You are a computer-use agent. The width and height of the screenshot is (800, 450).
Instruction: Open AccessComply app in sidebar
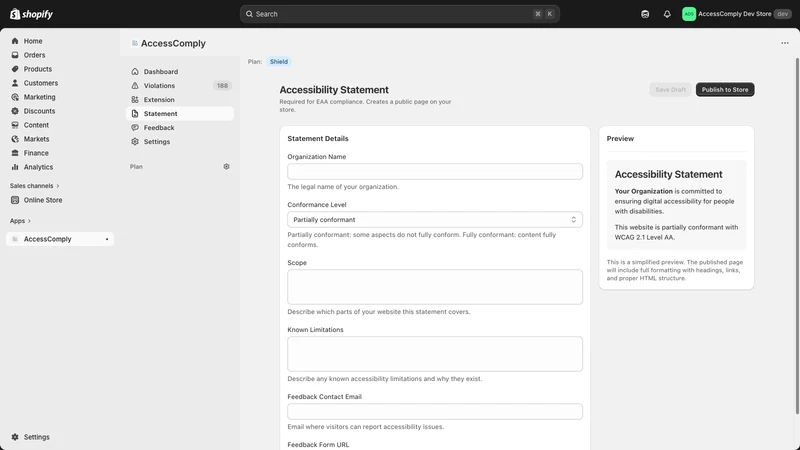click(x=60, y=239)
